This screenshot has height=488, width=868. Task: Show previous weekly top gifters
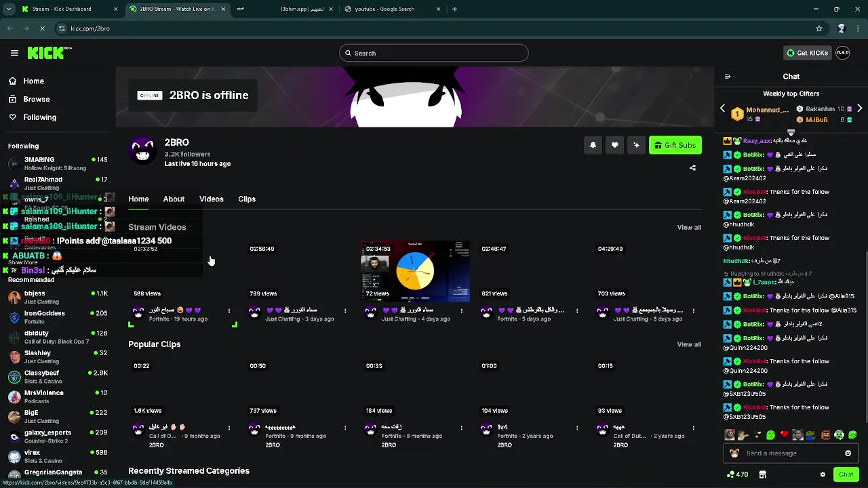pos(723,108)
